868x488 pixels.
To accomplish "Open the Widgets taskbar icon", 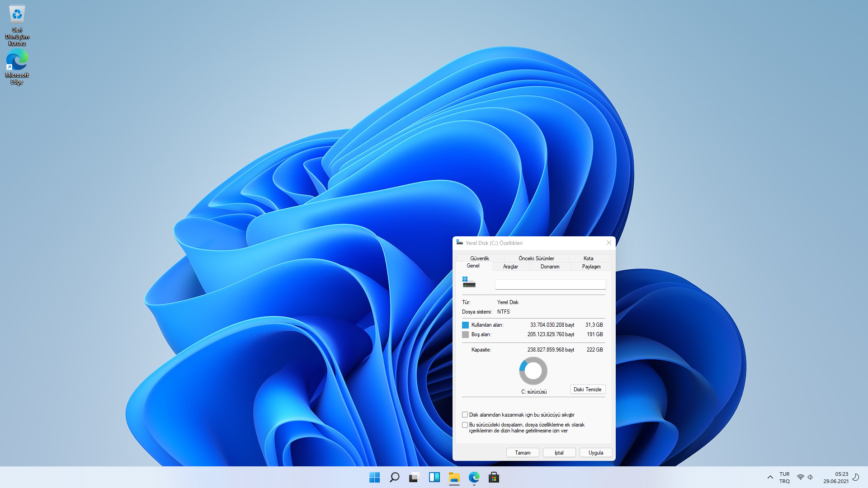I will coord(434,477).
